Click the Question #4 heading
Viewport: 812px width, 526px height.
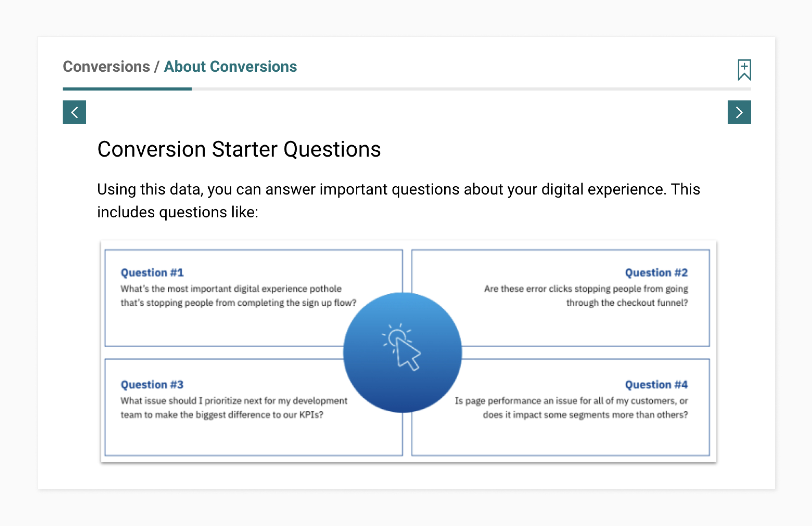[656, 384]
